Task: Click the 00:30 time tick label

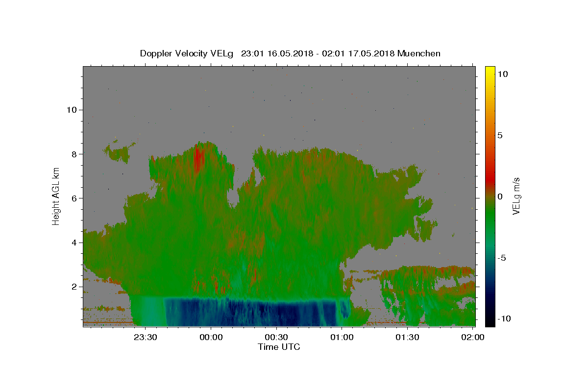Action: pos(276,337)
